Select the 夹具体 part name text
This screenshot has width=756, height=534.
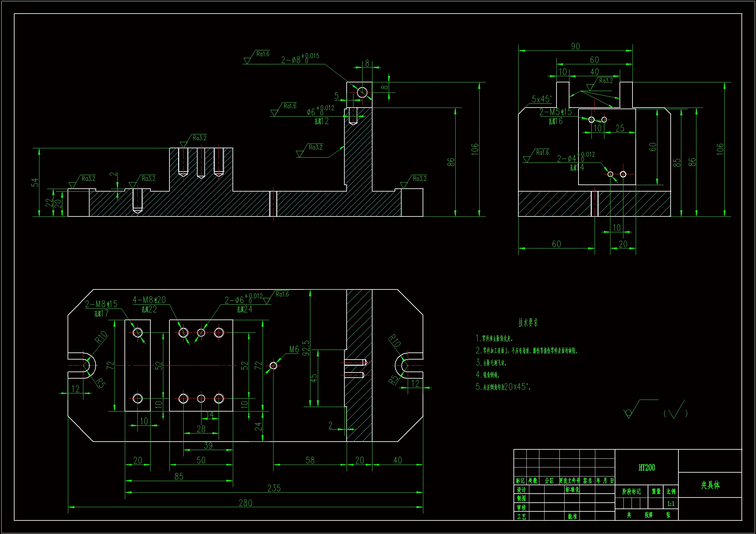(710, 485)
